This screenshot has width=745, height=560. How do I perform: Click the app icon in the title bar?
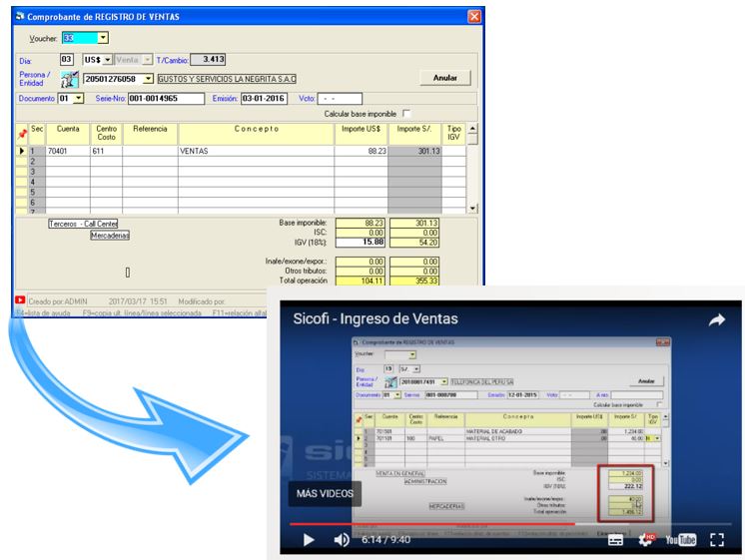point(20,16)
